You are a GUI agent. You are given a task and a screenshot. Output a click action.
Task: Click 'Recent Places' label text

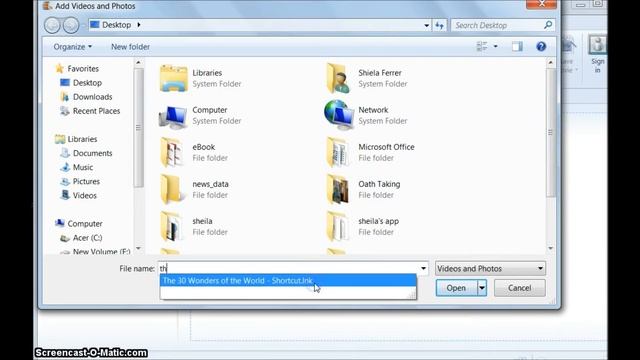pos(96,111)
